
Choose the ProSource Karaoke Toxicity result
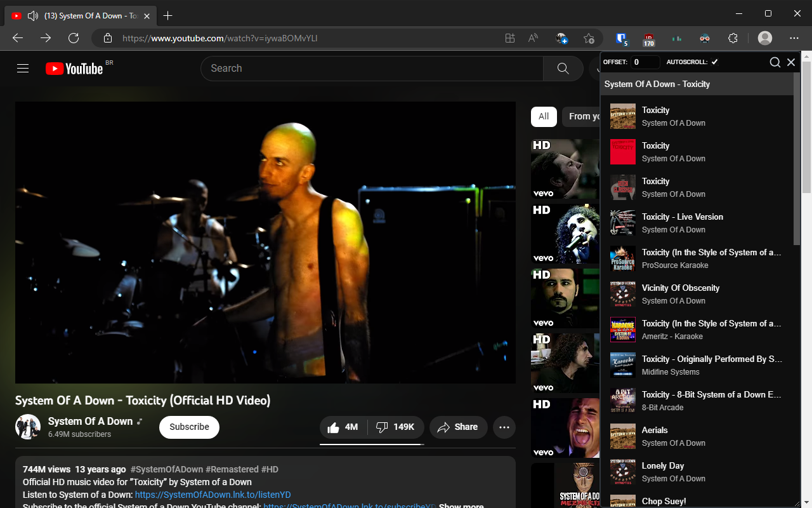[697, 258]
